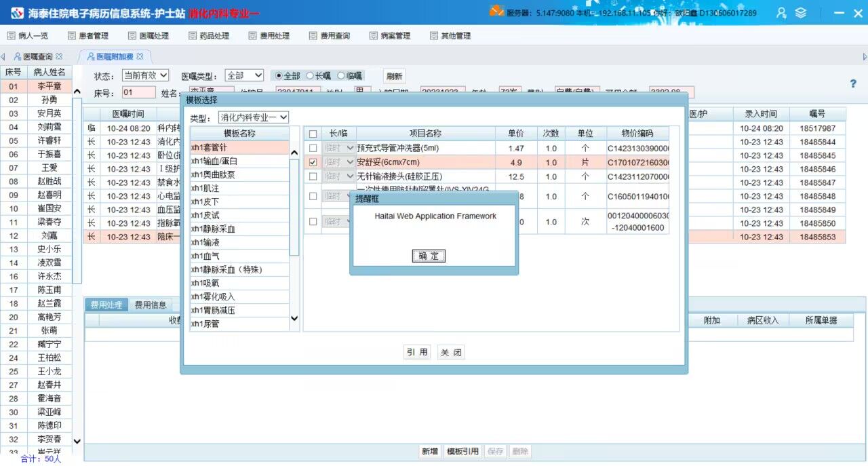Check the 预充式导管冲洗器(5ml) row checkbox
This screenshot has width=868, height=466.
pos(313,148)
